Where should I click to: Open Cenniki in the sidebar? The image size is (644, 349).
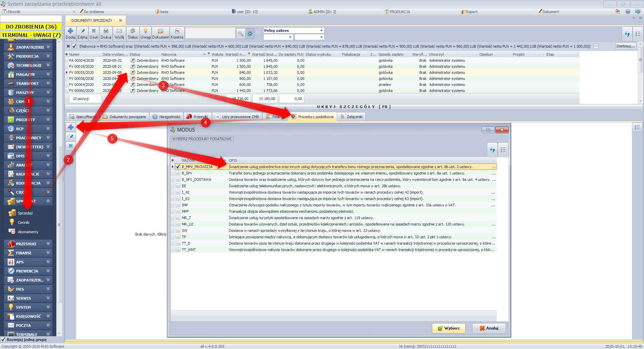23,222
